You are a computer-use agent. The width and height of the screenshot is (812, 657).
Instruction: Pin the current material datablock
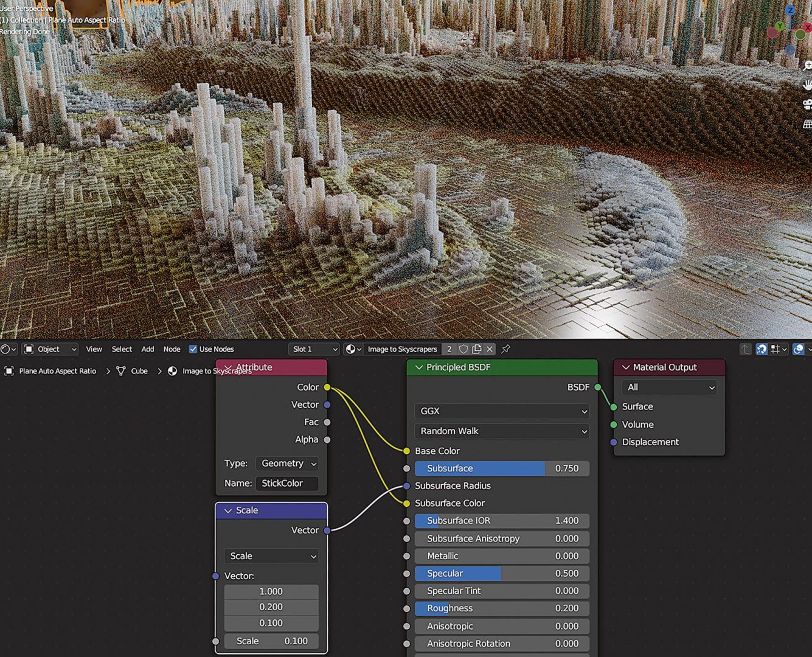coord(505,349)
